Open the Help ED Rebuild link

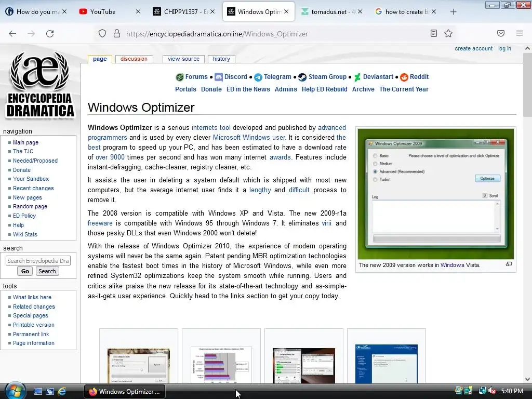click(324, 89)
